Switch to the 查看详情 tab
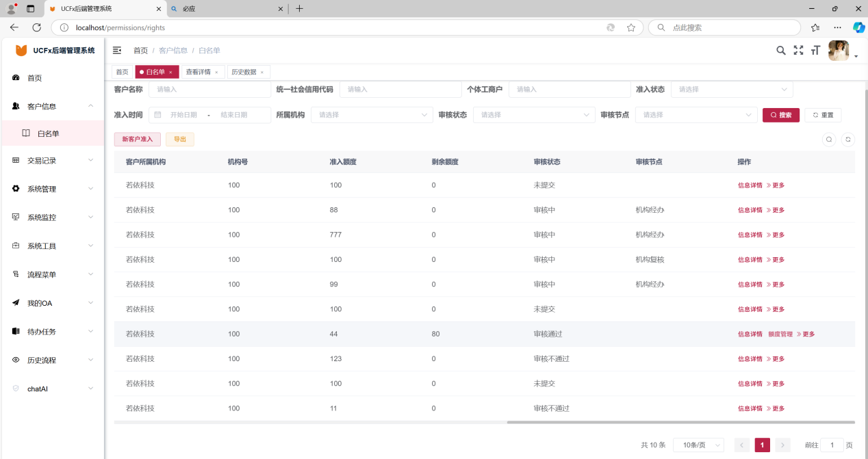The height and width of the screenshot is (459, 868). coord(198,72)
